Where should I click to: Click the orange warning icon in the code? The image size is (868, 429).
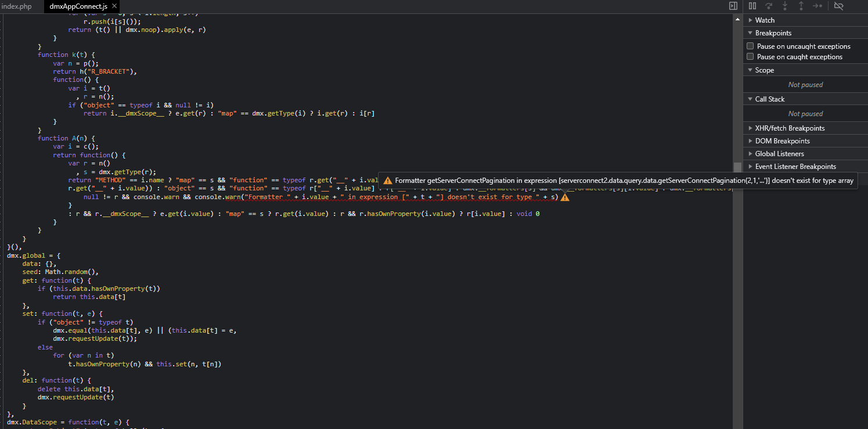[564, 197]
